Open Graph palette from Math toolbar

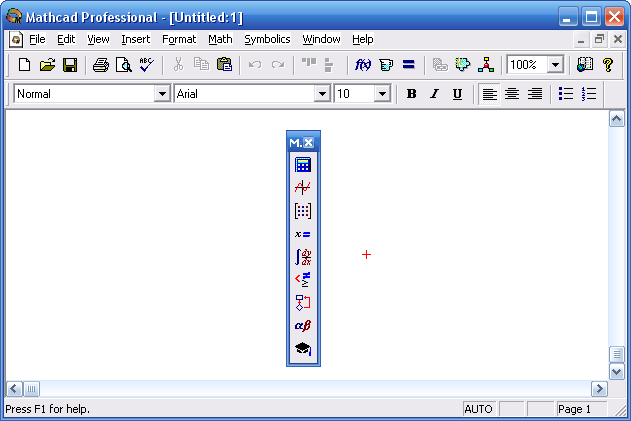pyautogui.click(x=303, y=188)
